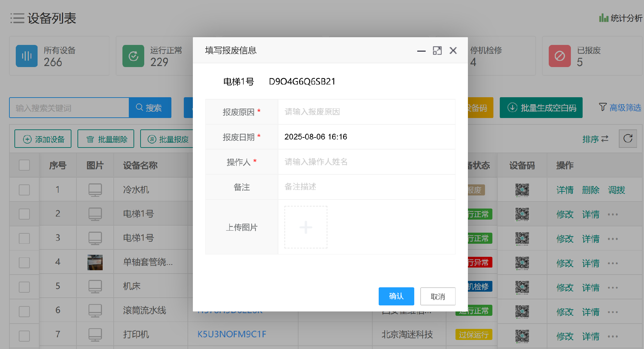Click the green check icon on 运行正常 card
The image size is (644, 349).
click(133, 56)
